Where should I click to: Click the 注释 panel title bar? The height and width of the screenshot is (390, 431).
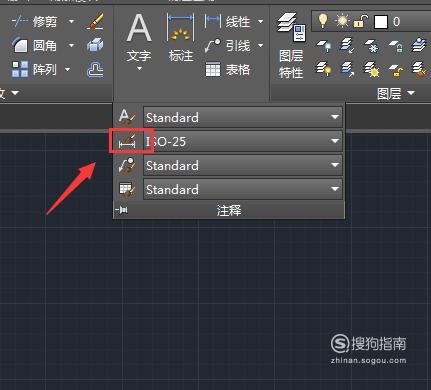(x=229, y=210)
